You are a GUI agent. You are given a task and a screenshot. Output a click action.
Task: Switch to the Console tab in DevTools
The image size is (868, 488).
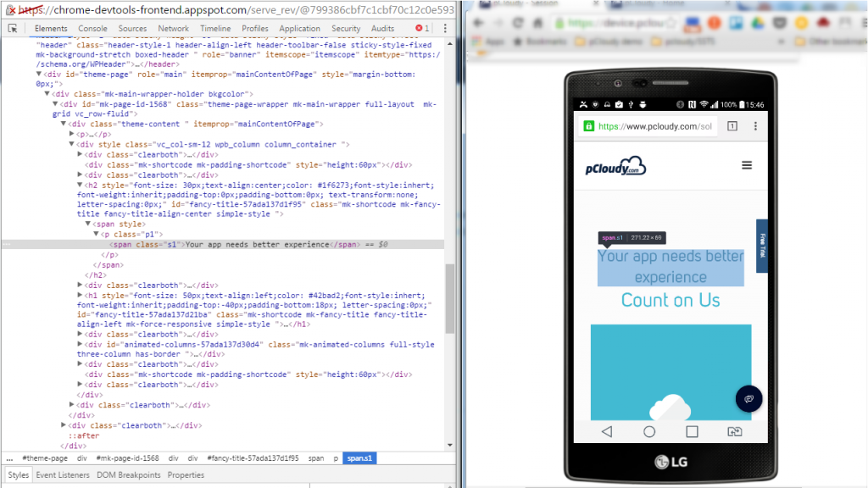point(93,27)
